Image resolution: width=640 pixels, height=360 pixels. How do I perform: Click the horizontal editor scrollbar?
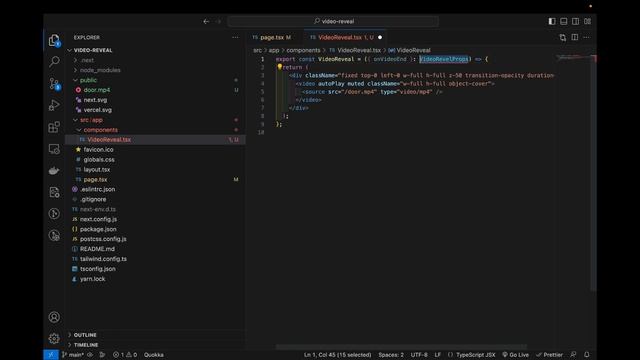point(401,347)
